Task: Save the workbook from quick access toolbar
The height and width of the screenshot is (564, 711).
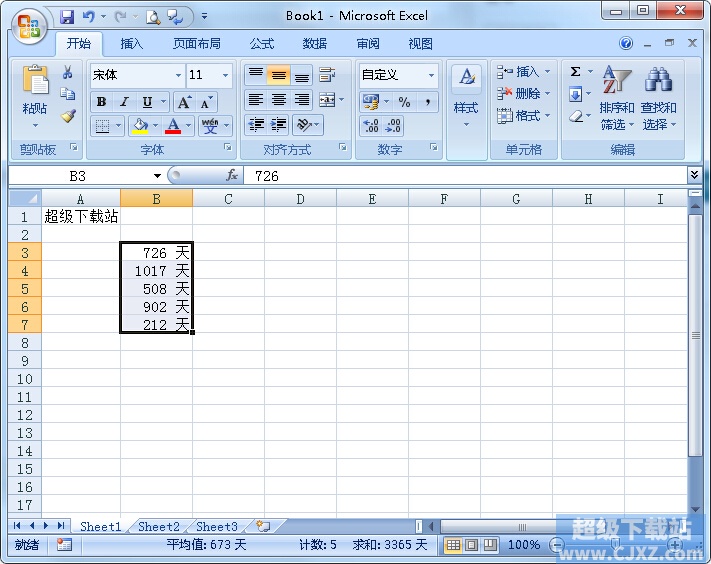Action: point(67,17)
